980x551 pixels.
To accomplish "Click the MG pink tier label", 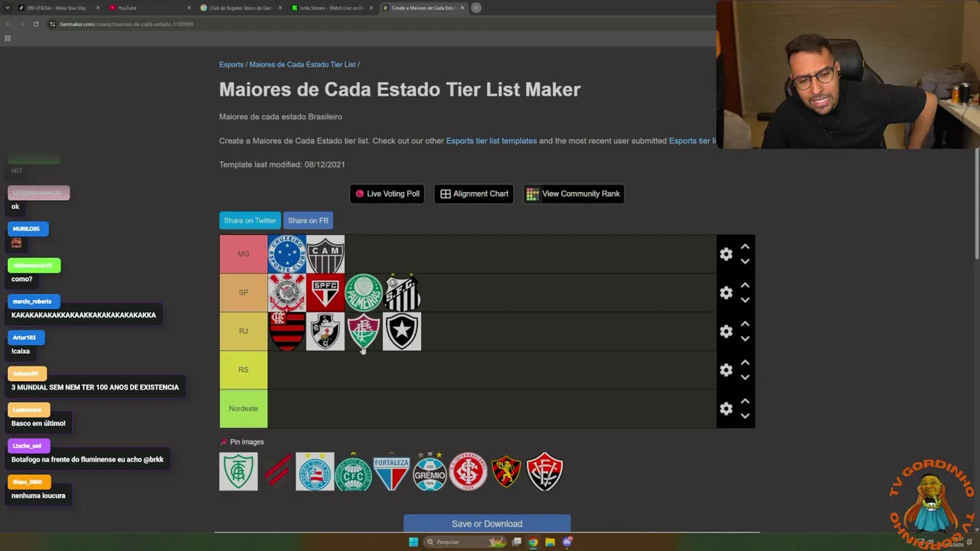I will [243, 254].
